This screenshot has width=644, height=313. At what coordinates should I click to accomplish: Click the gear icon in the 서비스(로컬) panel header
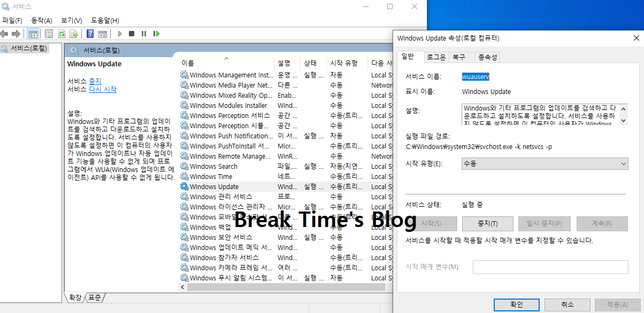point(74,50)
